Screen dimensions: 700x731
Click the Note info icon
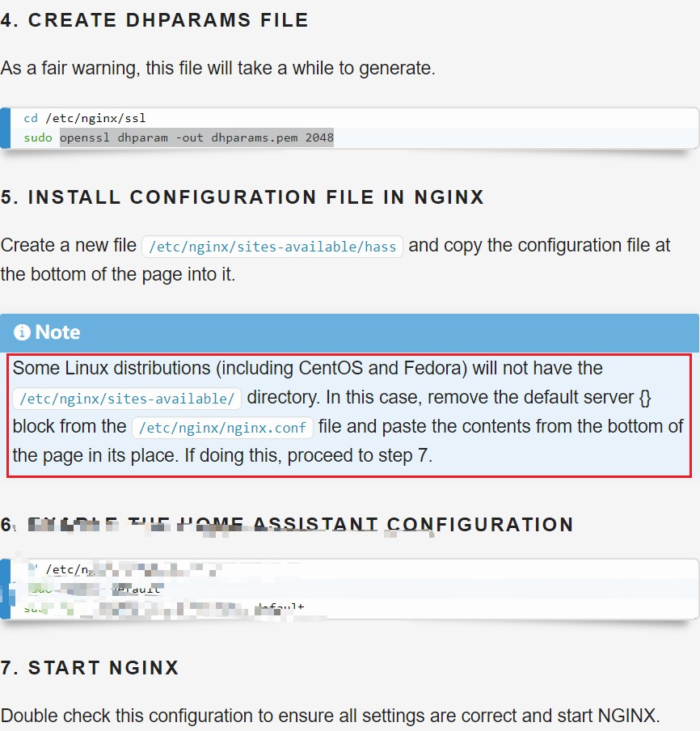(22, 332)
